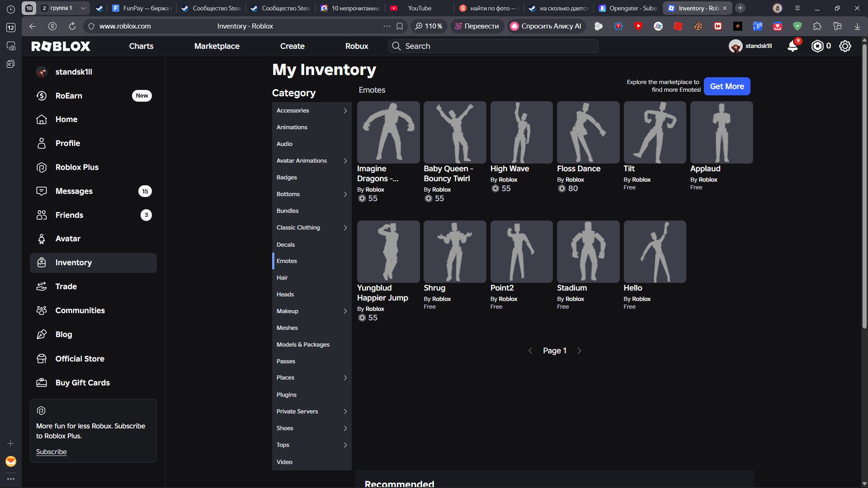The image size is (868, 488).
Task: Select the Audio category
Action: click(312, 144)
